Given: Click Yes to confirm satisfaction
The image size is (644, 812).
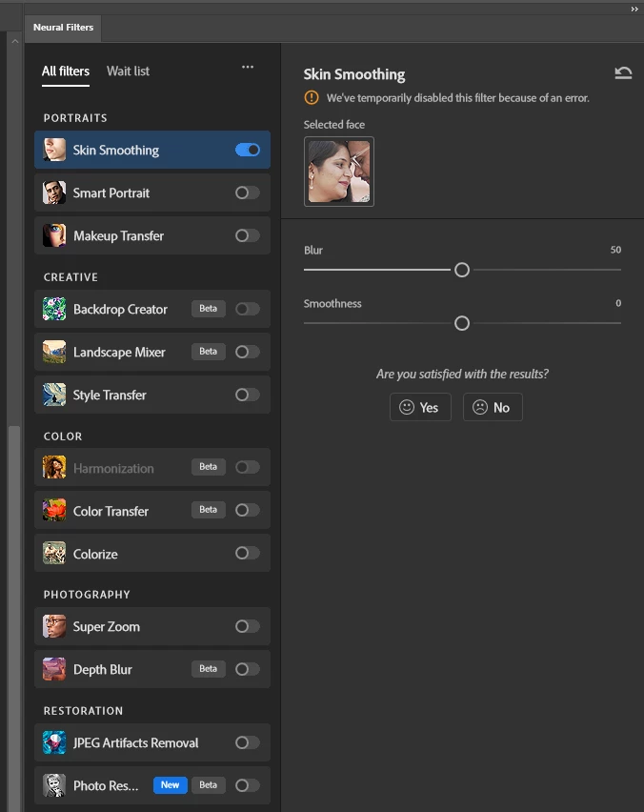Looking at the screenshot, I should pyautogui.click(x=420, y=407).
